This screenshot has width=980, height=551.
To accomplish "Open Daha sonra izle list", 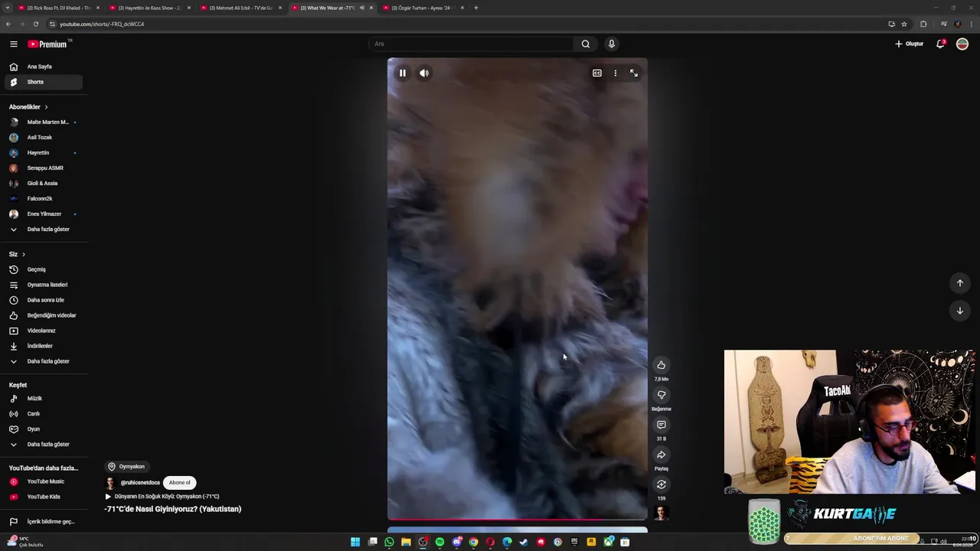I will (43, 300).
